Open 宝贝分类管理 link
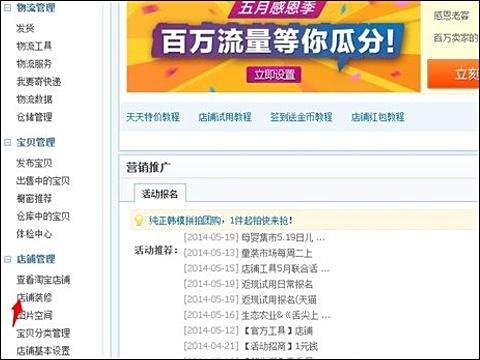 coord(43,333)
